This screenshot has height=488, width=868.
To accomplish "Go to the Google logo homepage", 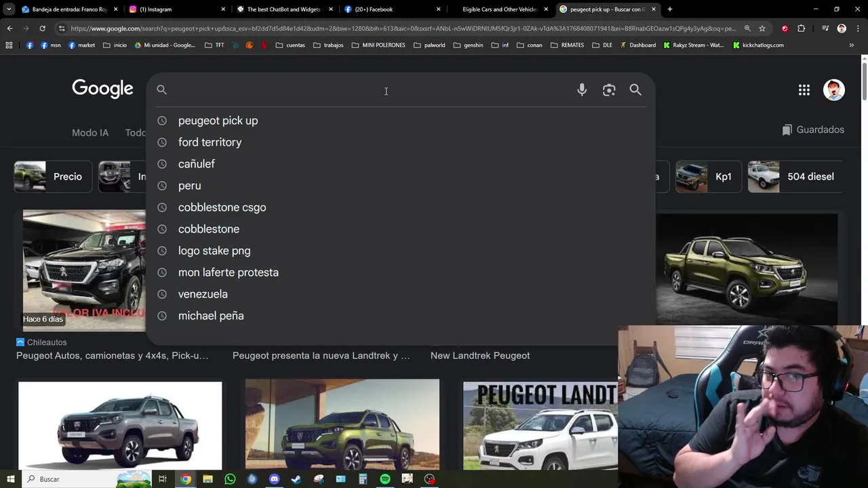I will (x=102, y=89).
